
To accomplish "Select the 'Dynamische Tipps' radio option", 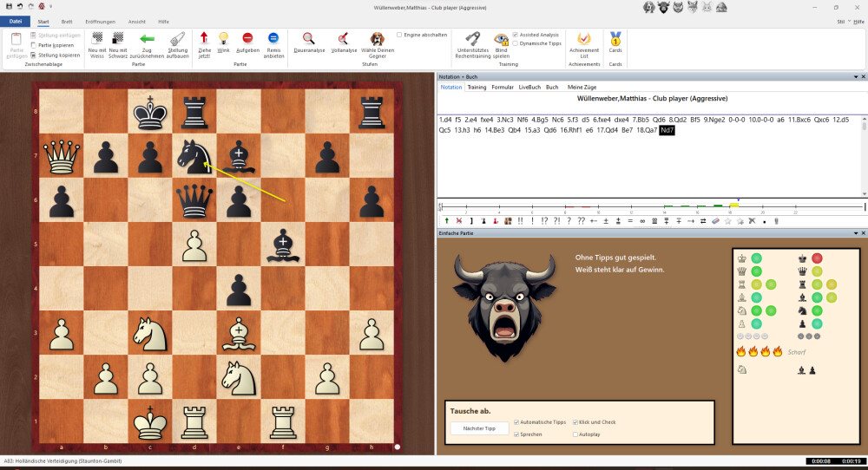I will (516, 42).
